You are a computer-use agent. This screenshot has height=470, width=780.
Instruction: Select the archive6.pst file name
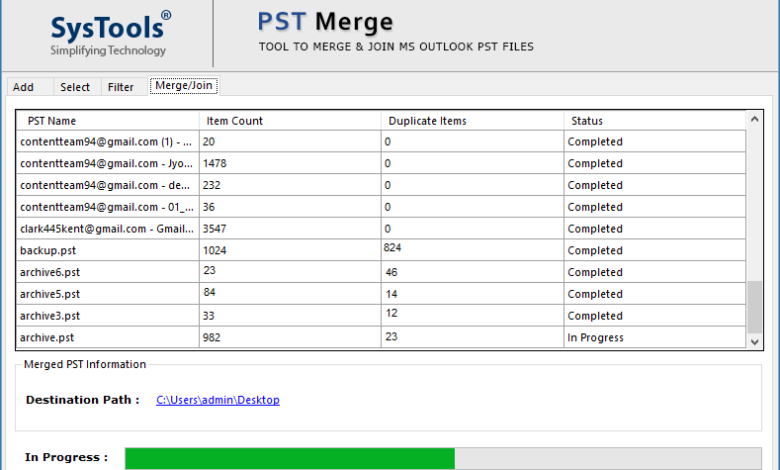(x=50, y=272)
